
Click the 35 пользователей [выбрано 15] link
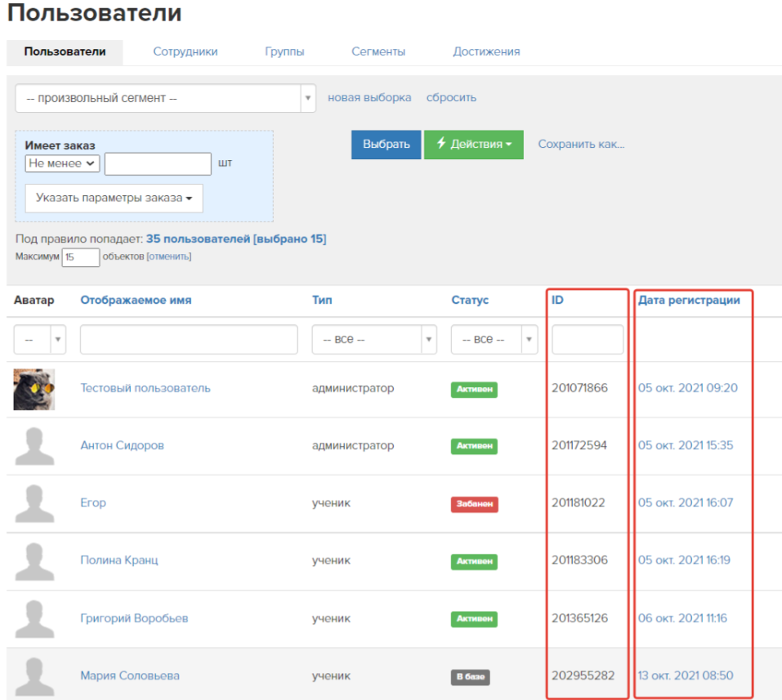click(x=236, y=239)
